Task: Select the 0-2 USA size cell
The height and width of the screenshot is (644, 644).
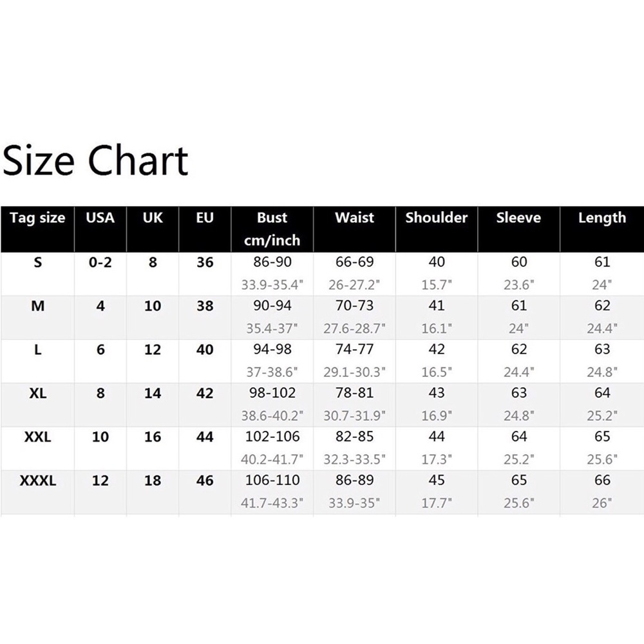Action: 100,262
